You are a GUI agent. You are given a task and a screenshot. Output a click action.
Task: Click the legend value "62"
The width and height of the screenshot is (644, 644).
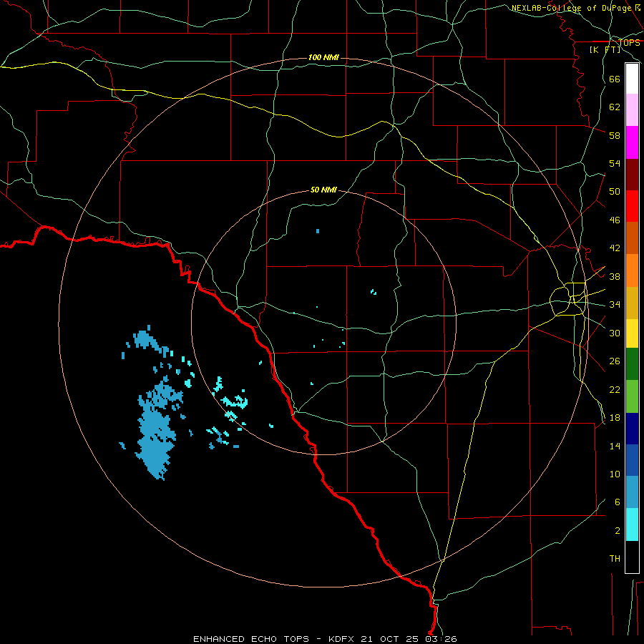click(615, 107)
